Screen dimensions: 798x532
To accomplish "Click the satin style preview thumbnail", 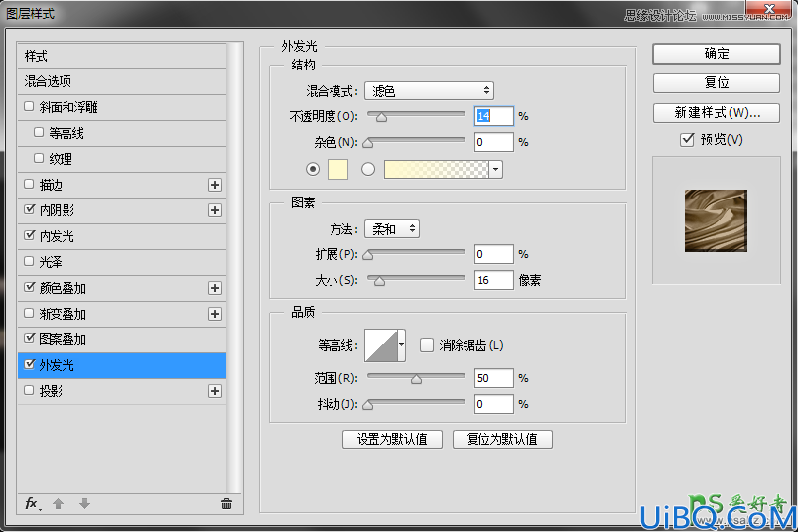I will [716, 220].
